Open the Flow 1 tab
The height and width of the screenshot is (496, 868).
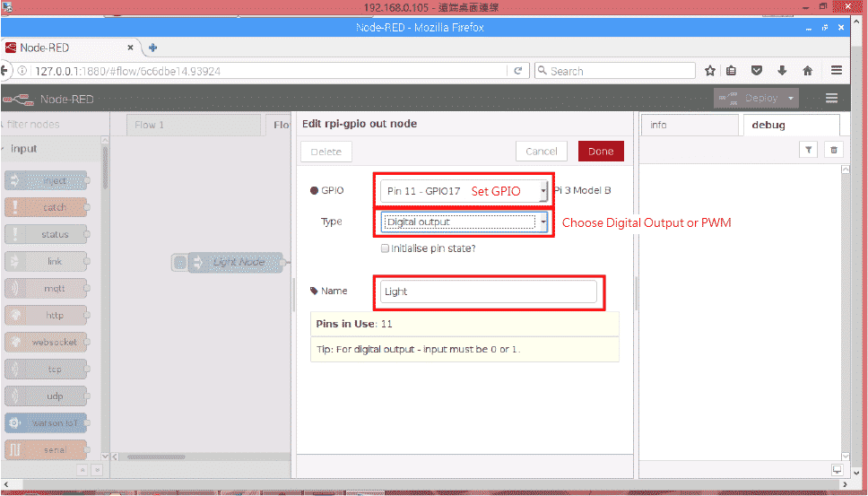[x=193, y=125]
